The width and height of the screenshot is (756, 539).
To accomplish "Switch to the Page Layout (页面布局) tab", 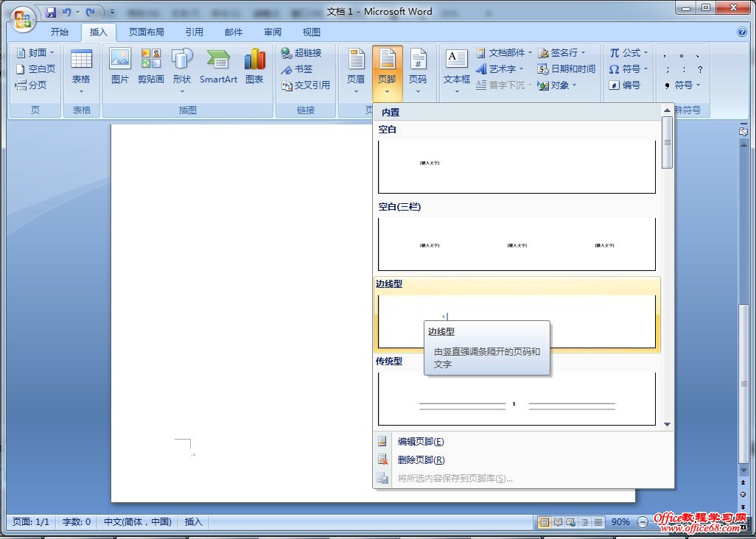I will (146, 32).
